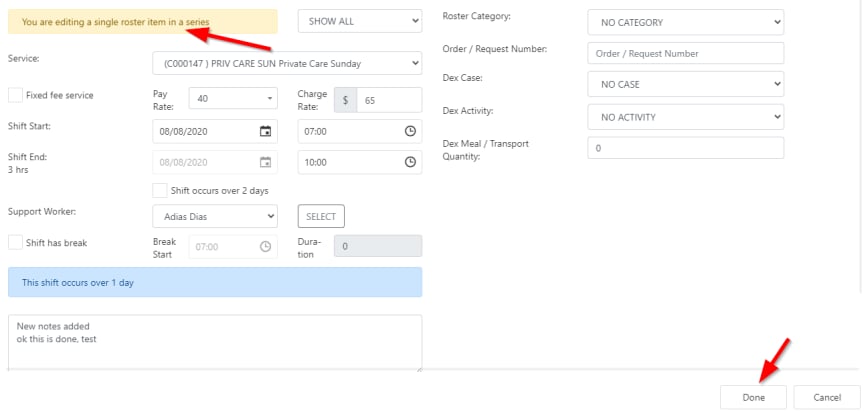Click the Cancel button

click(827, 397)
